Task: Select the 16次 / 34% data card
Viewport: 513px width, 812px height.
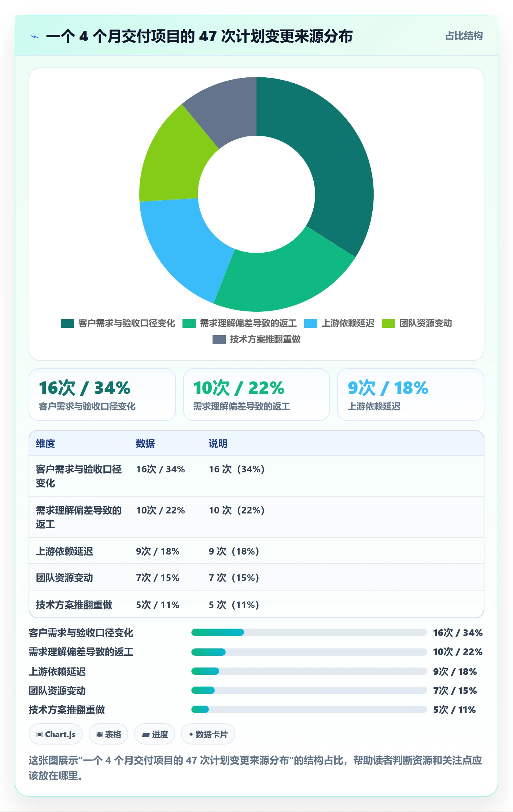Action: [x=102, y=395]
